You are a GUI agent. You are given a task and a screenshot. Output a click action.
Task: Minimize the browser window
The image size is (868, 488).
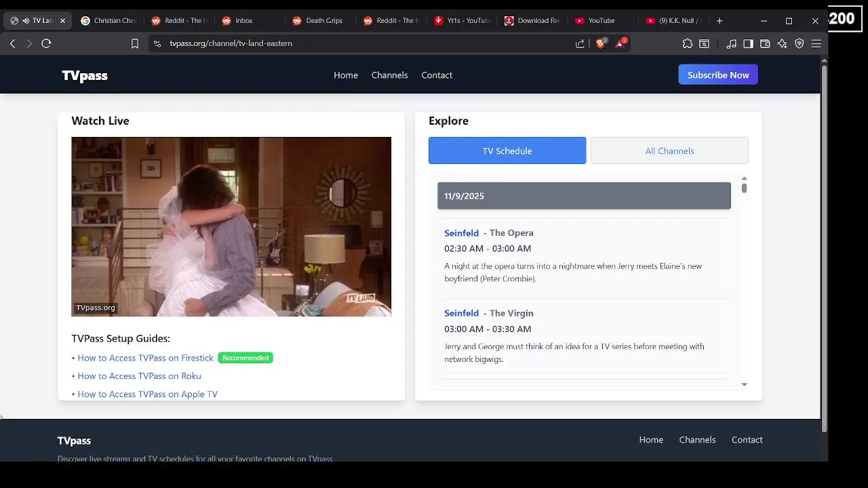[x=764, y=20]
